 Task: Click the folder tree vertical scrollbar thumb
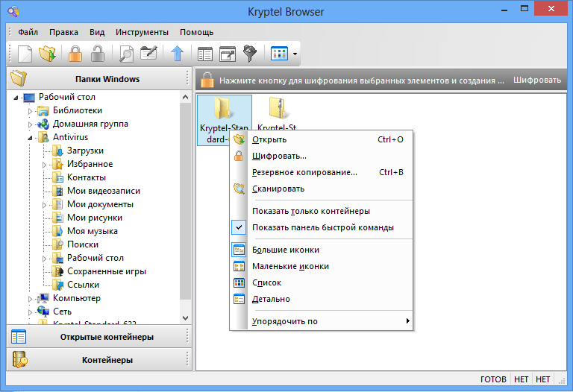click(x=185, y=200)
